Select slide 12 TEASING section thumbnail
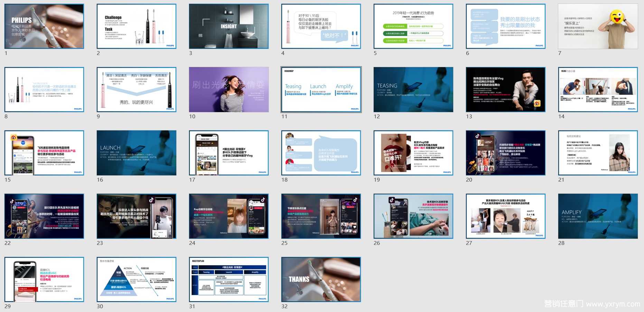 413,90
